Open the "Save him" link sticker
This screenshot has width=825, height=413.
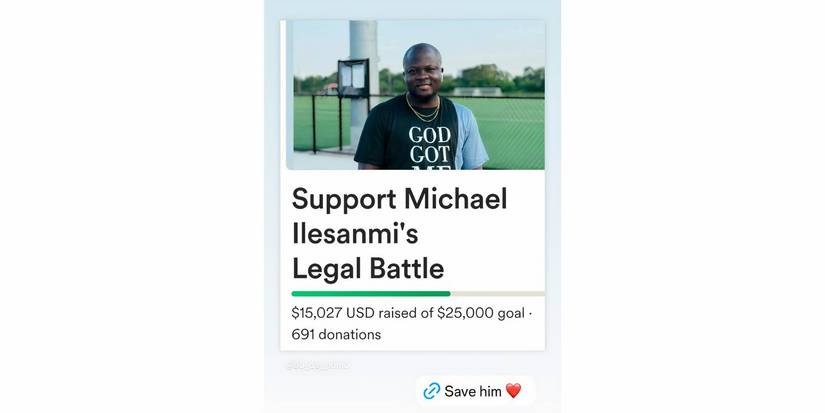point(475,391)
